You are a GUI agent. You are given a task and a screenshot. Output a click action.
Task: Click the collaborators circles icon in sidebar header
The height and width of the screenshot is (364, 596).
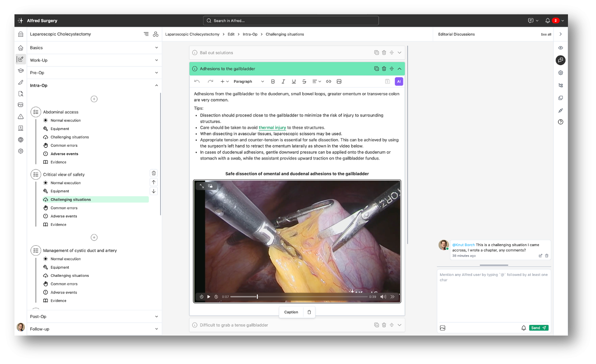(x=156, y=34)
